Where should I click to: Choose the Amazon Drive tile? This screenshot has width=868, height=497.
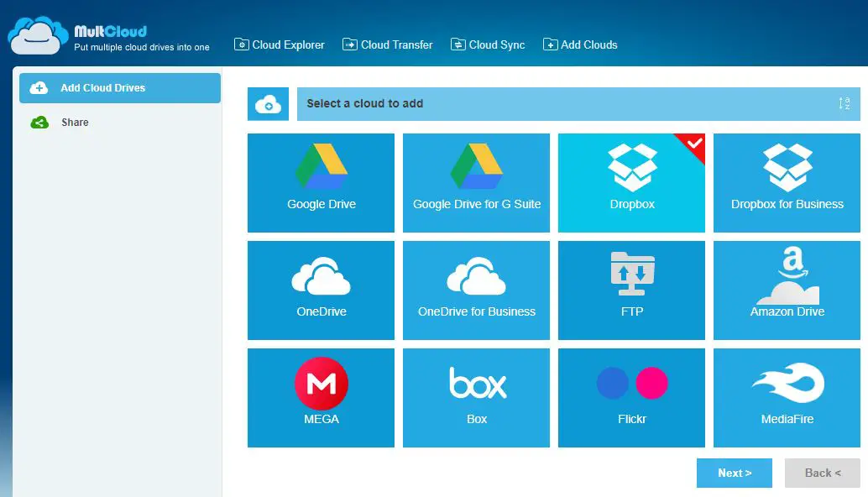pos(787,290)
